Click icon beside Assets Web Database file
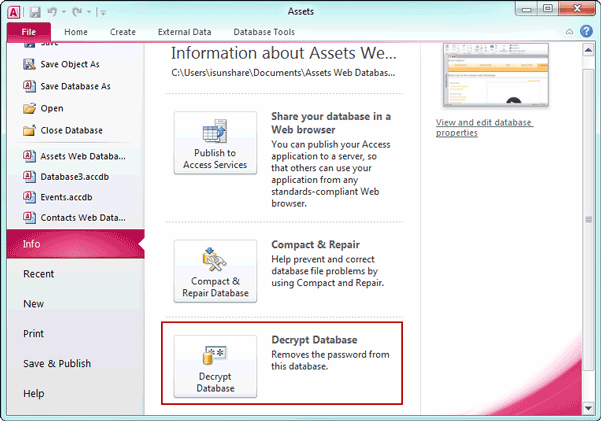The width and height of the screenshot is (601, 421). (x=30, y=156)
